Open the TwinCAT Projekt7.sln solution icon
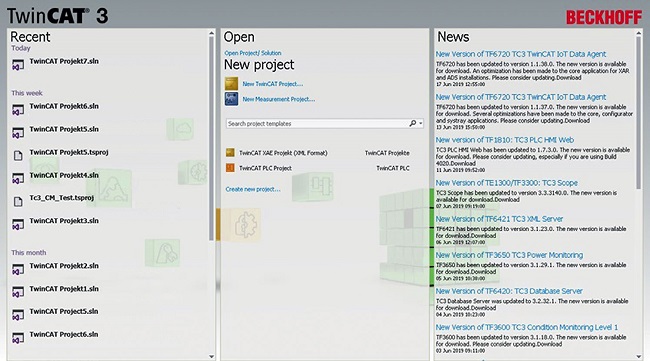 tap(17, 65)
